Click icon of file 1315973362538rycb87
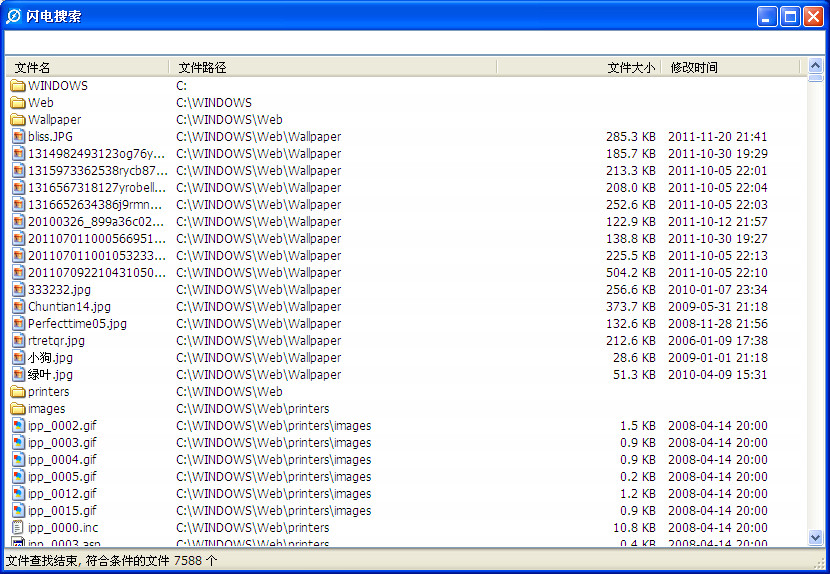This screenshot has width=830, height=574. (x=19, y=171)
